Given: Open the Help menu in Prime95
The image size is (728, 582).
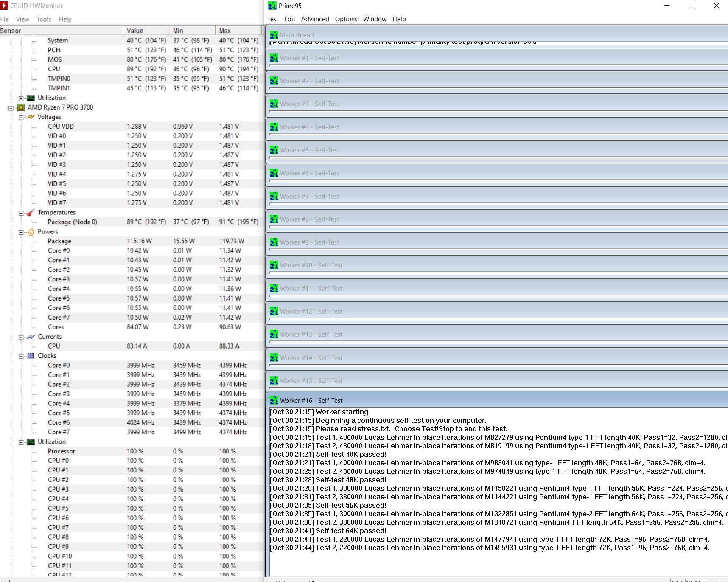Looking at the screenshot, I should pos(399,19).
